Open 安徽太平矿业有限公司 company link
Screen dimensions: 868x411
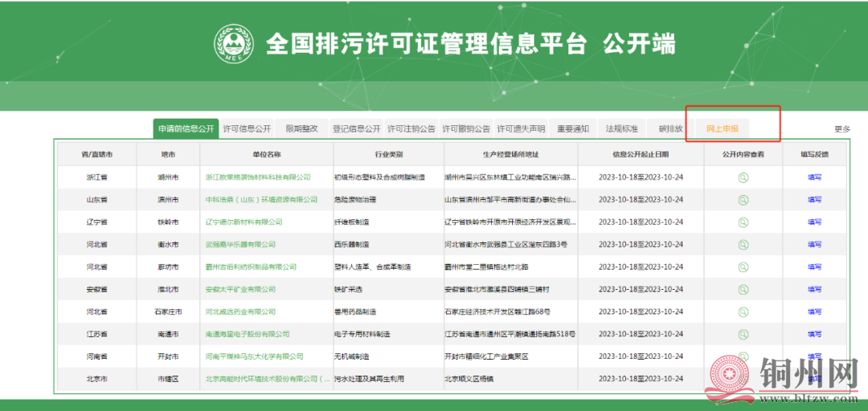pyautogui.click(x=240, y=289)
